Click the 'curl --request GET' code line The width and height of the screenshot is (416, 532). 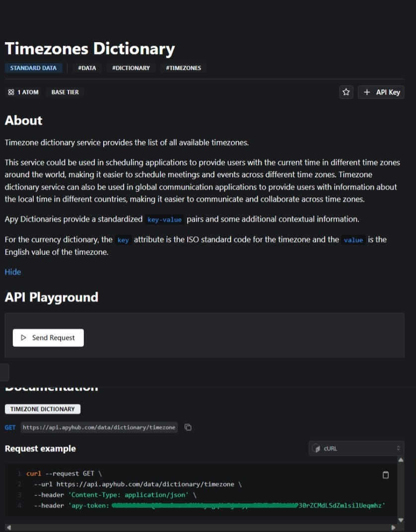[64, 473]
